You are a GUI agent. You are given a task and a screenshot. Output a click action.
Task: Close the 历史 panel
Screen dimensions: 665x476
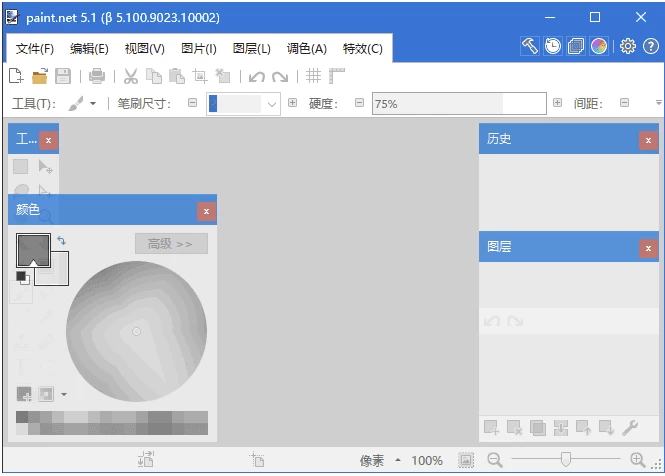point(648,140)
